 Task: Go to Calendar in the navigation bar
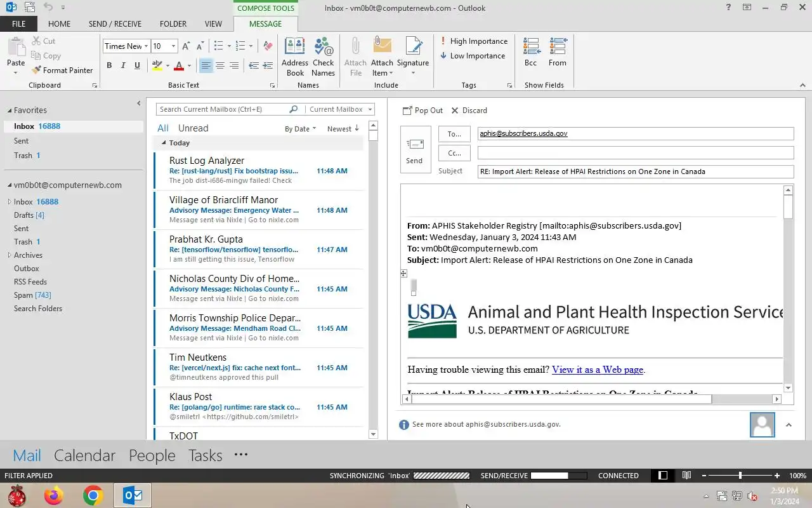(84, 455)
